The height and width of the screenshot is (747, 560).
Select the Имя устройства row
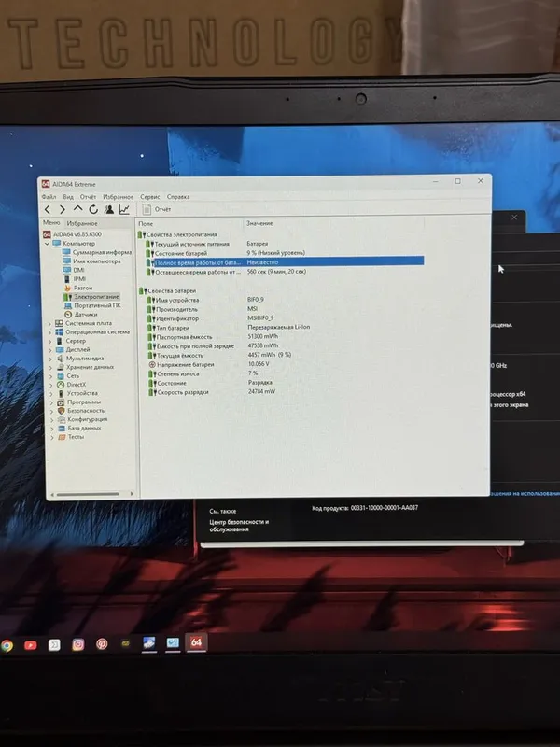click(285, 300)
